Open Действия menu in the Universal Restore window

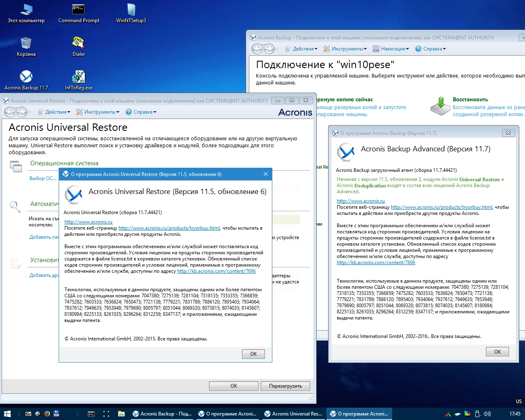54,112
